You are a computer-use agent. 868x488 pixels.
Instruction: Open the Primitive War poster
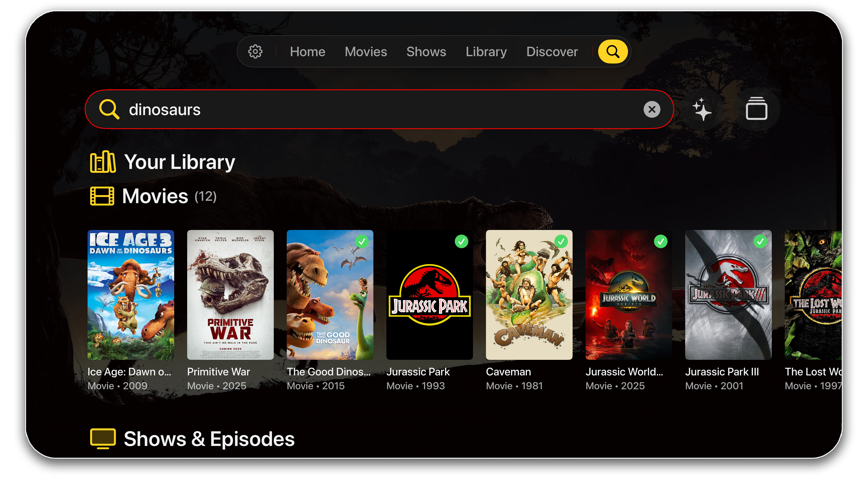pyautogui.click(x=230, y=295)
